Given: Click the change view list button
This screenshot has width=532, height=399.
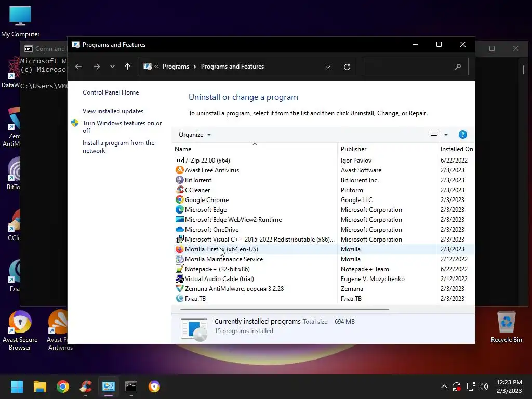Looking at the screenshot, I should pyautogui.click(x=434, y=135).
